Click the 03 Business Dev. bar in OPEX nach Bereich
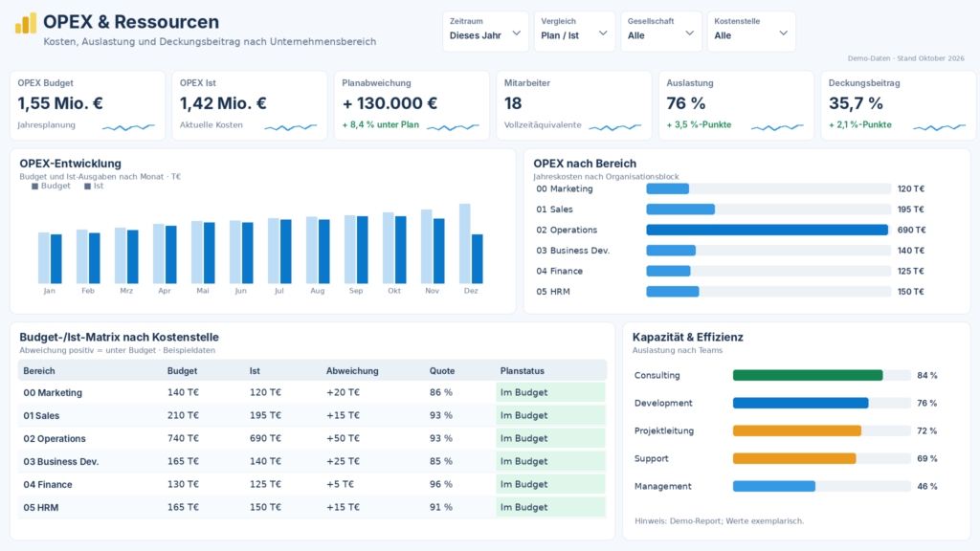980x551 pixels. coord(671,251)
